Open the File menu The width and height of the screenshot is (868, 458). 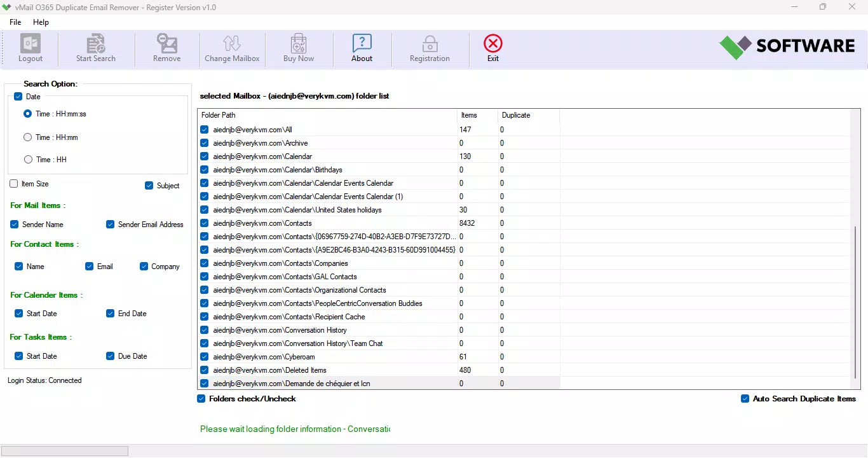[x=15, y=22]
